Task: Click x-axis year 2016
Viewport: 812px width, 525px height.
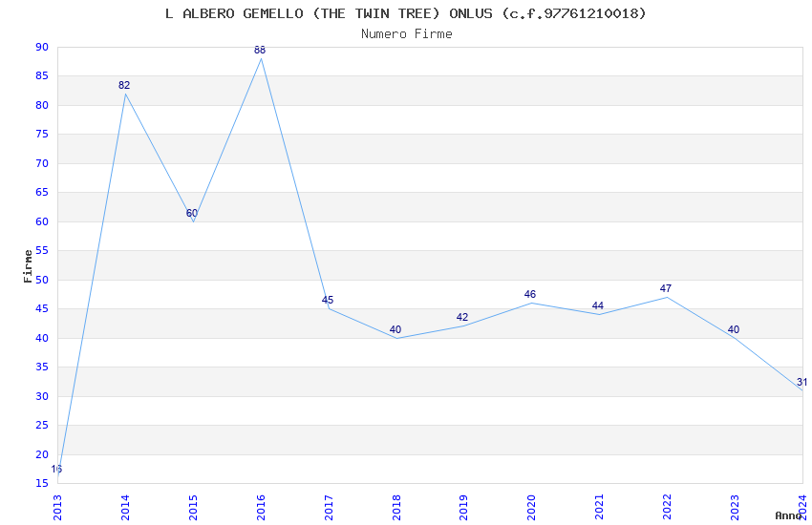Action: 261,507
